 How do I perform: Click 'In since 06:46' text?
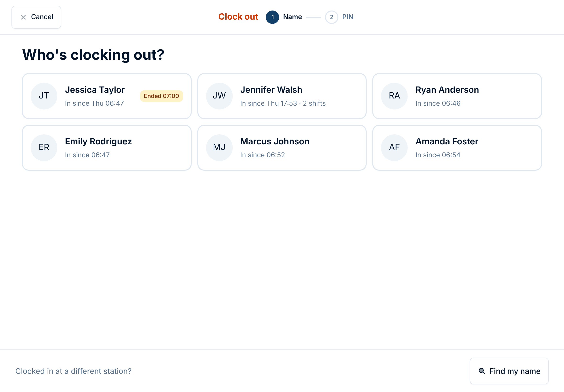438,103
